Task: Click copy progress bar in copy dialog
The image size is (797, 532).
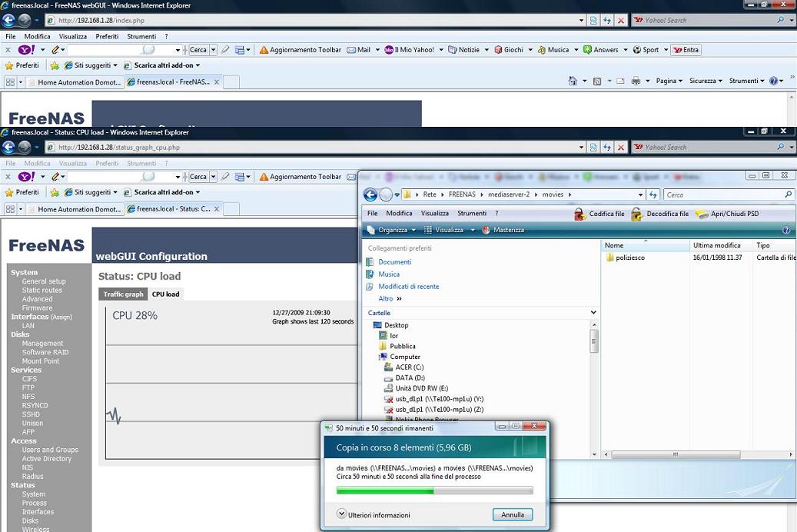Action: [434, 490]
